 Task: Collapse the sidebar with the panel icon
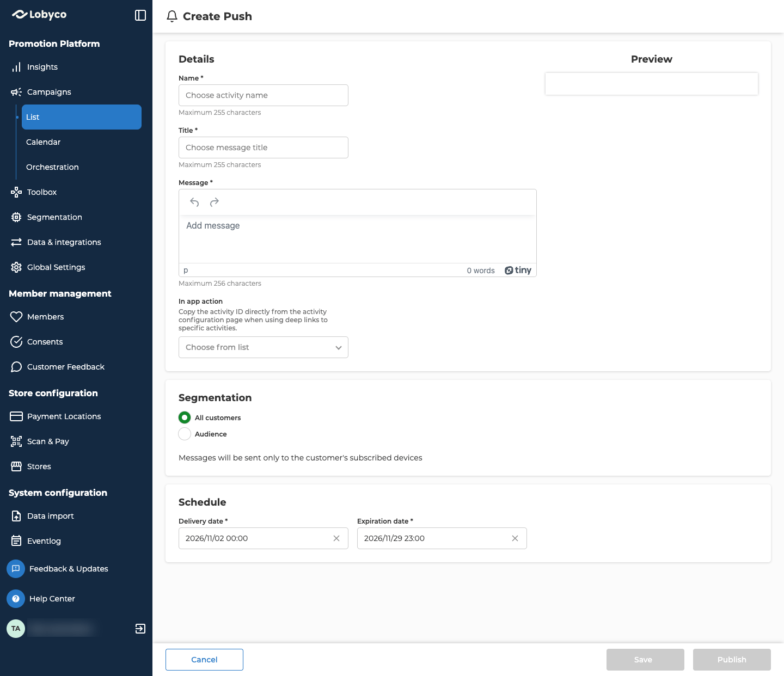tap(140, 15)
